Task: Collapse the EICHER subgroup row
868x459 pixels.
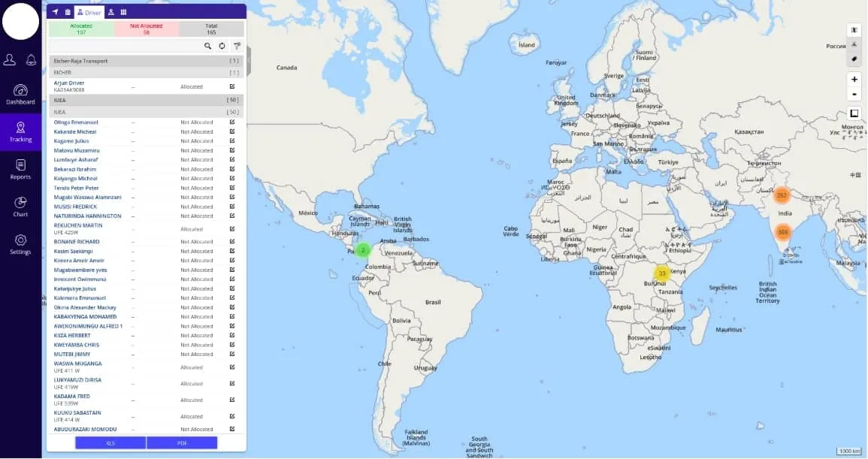Action: (x=147, y=73)
